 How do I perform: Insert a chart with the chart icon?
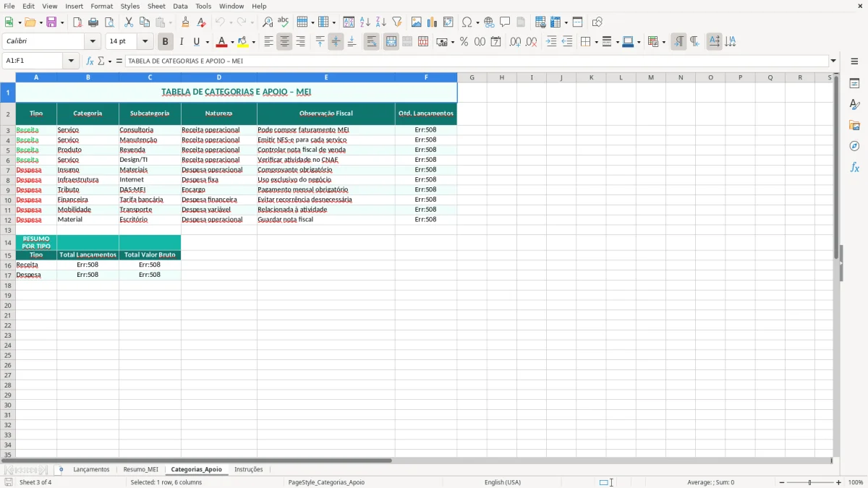[433, 22]
